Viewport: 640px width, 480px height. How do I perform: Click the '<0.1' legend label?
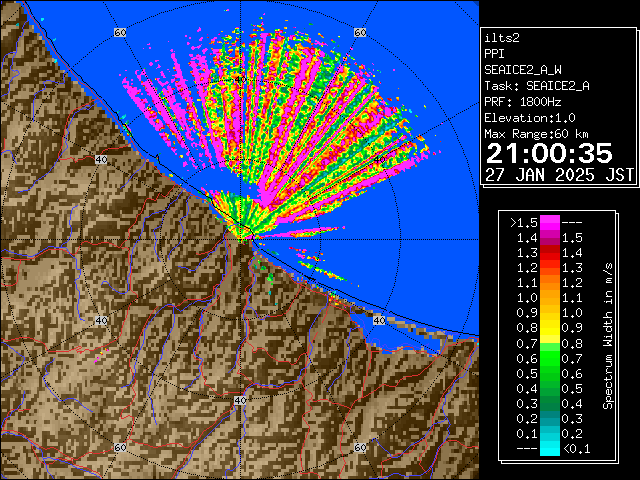[577, 449]
